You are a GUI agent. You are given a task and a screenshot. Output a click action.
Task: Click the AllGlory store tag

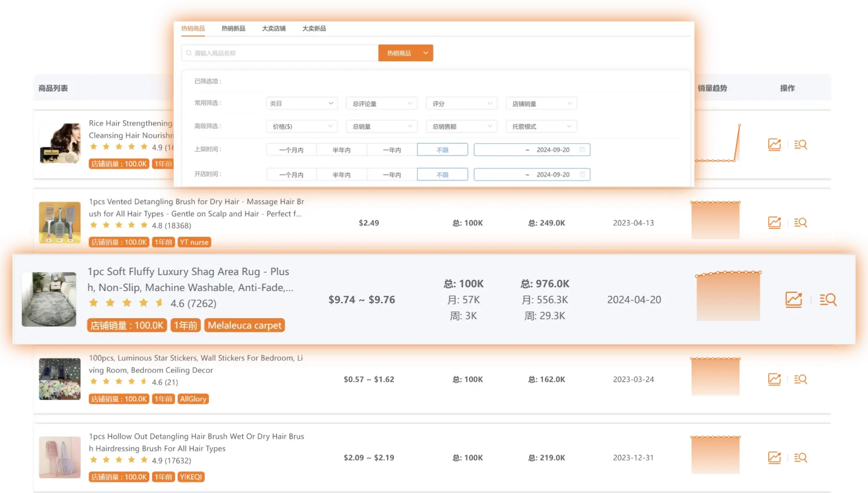[193, 399]
